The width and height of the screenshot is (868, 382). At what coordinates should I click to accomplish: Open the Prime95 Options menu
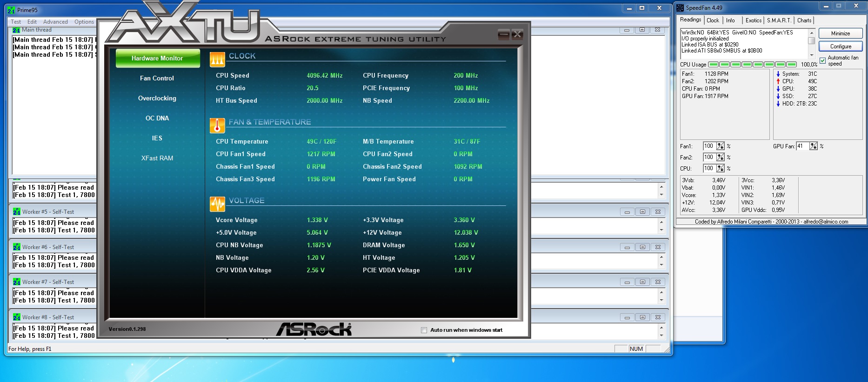click(x=84, y=22)
